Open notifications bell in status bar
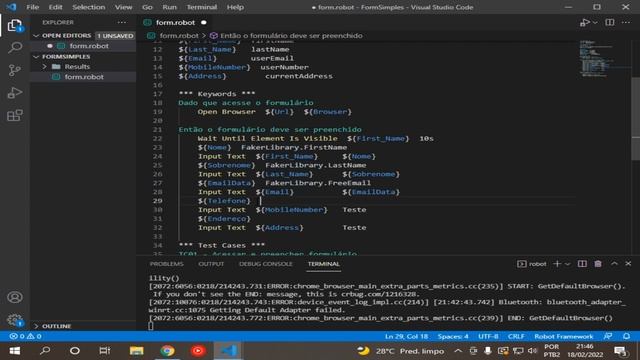Image resolution: width=640 pixels, height=360 pixels. [626, 336]
